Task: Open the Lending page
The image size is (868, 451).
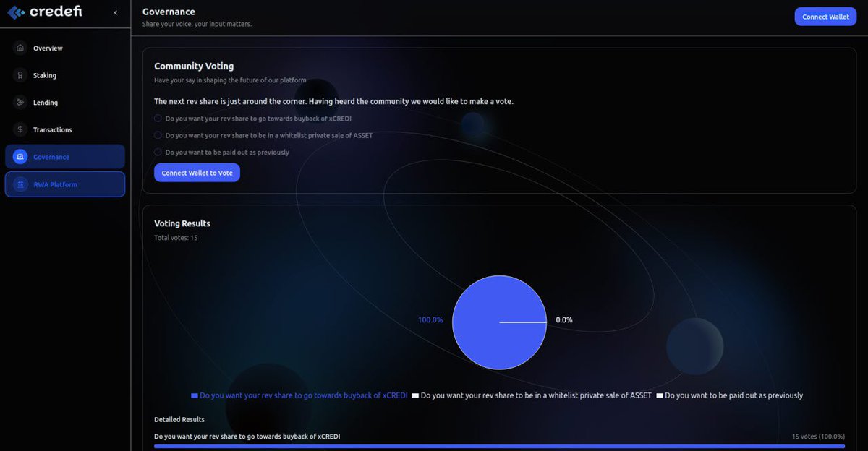Action: (65, 103)
